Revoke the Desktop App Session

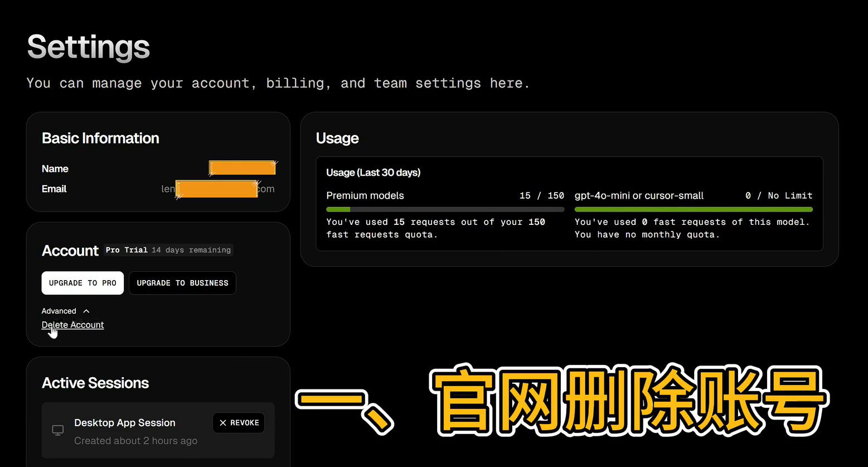click(239, 423)
